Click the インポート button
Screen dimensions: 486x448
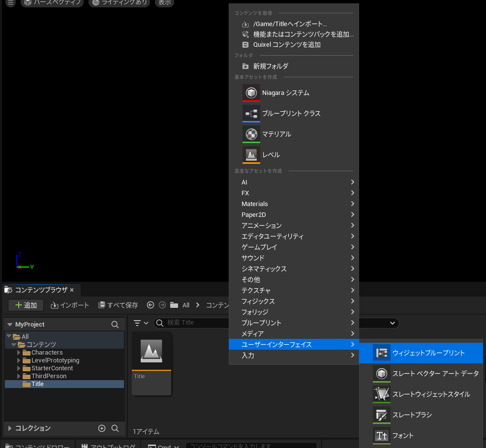[x=70, y=305]
